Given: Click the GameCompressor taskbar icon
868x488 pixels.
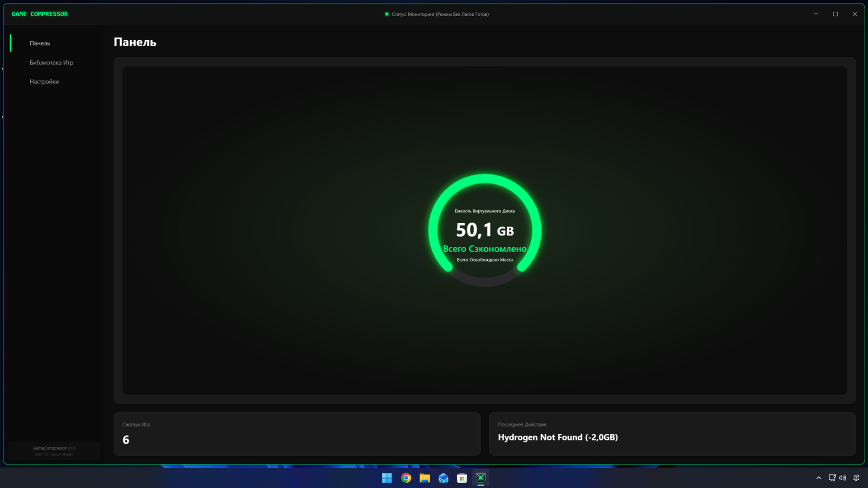Looking at the screenshot, I should pyautogui.click(x=481, y=478).
